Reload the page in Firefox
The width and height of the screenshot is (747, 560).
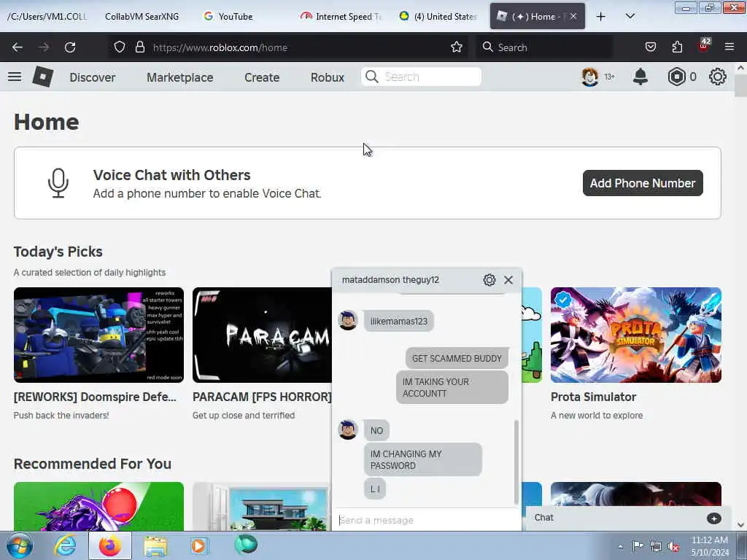point(70,47)
